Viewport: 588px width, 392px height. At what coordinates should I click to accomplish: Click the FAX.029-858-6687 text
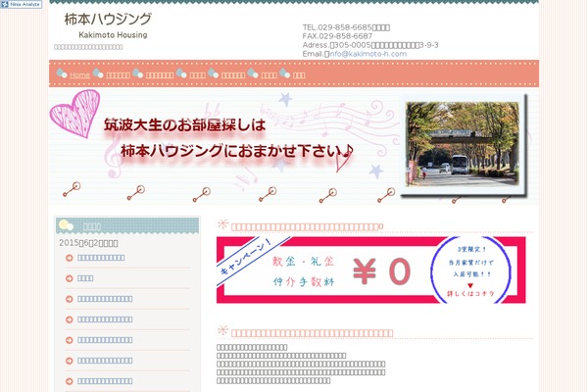click(337, 36)
